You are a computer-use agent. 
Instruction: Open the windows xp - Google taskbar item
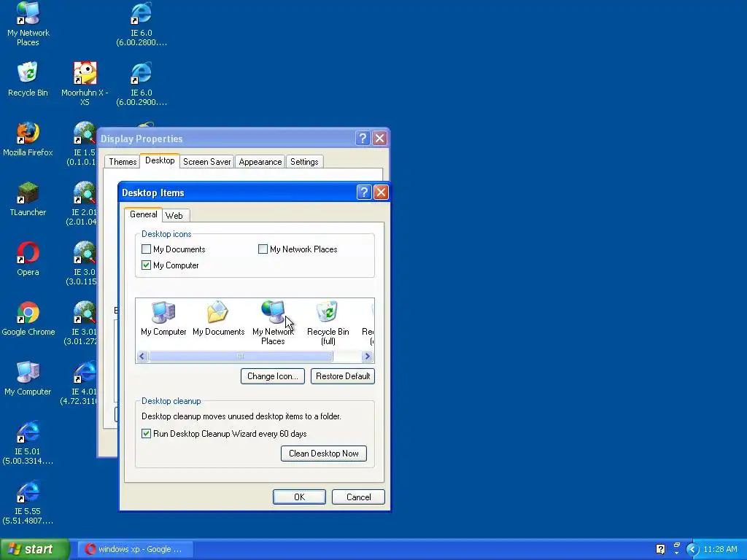[x=134, y=549]
